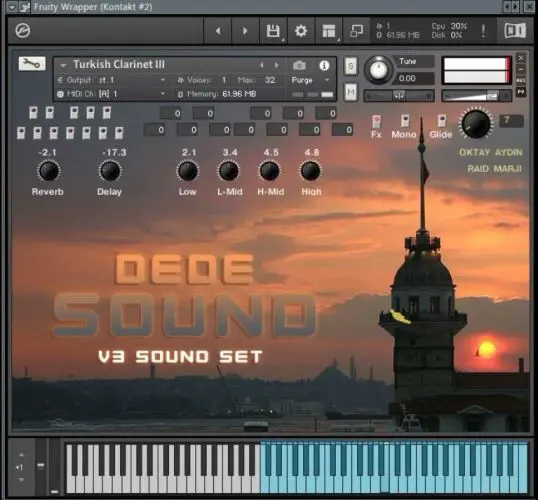Shift keyboard octave down with arrow below +1
Viewport: 538px width, 500px height.
[21, 479]
